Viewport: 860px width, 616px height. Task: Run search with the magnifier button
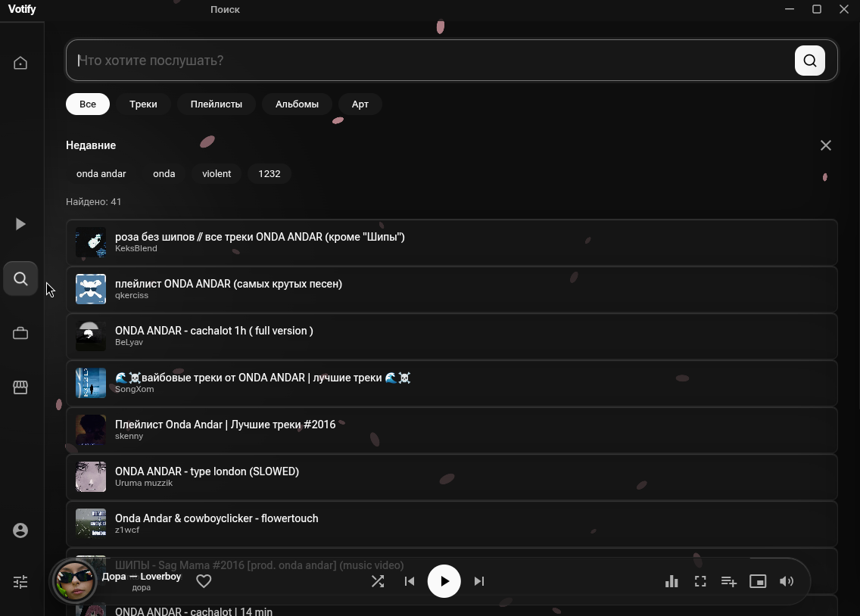click(x=809, y=61)
